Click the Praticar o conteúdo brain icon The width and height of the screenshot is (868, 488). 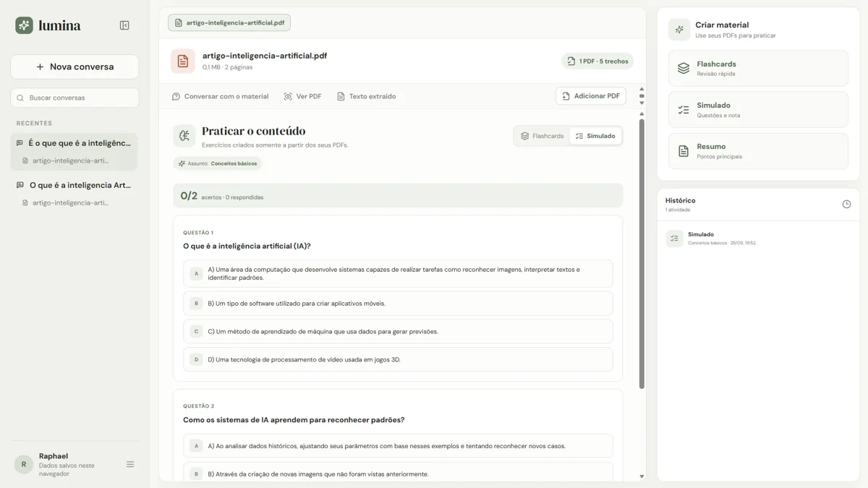(184, 136)
